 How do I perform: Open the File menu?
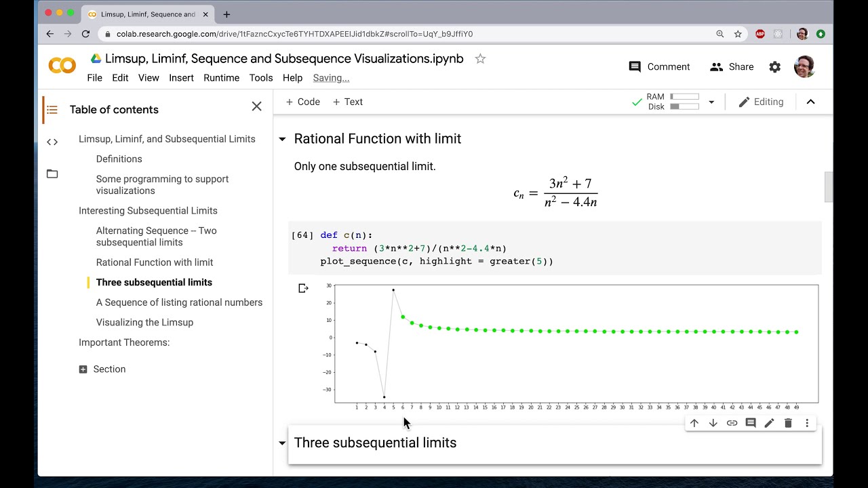[95, 78]
